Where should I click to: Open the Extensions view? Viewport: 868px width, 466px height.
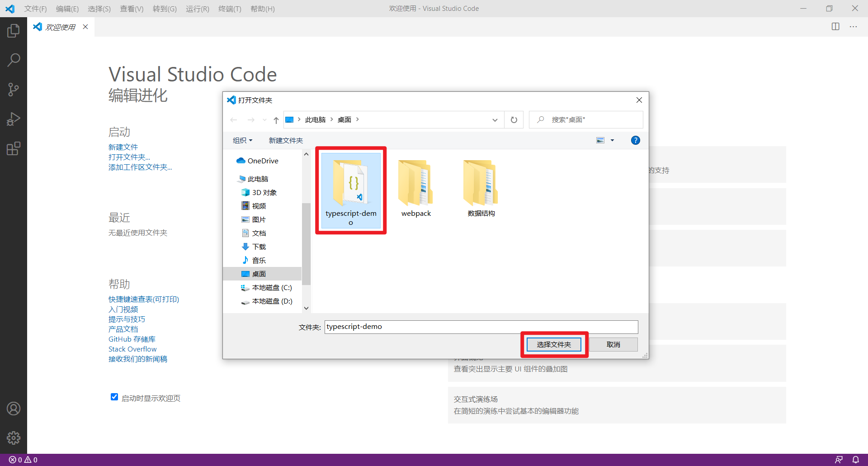14,148
